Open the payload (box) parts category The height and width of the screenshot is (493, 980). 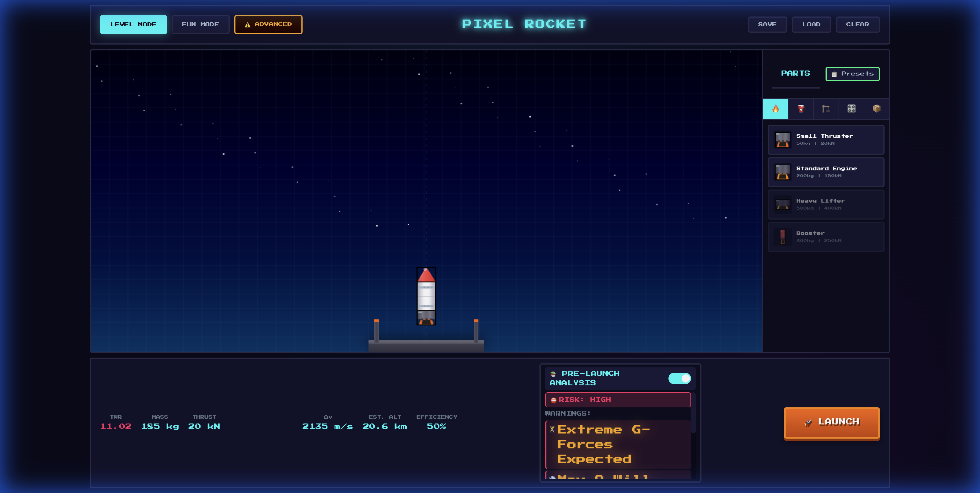[x=876, y=109]
